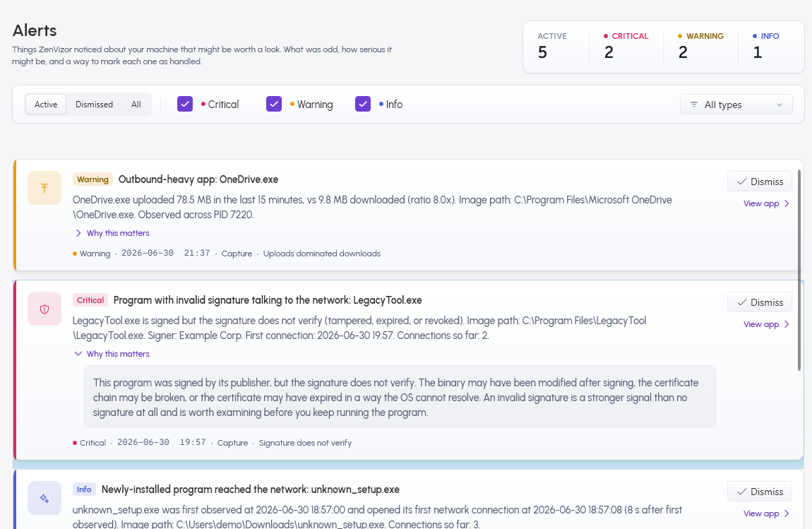Dismiss the LegacyTool.exe invalid signature alert

[760, 302]
